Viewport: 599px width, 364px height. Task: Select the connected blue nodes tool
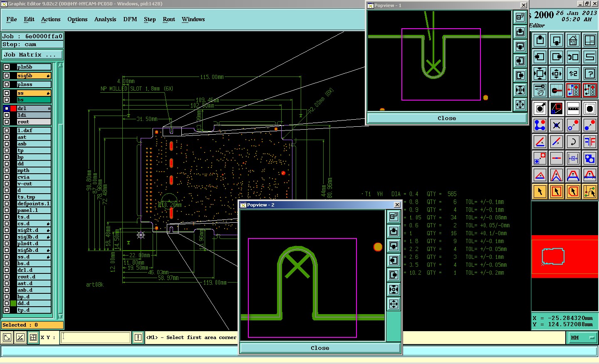[x=540, y=125]
